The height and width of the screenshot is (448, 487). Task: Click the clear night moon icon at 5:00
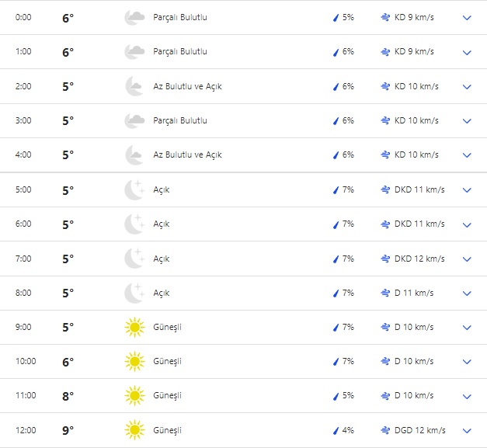(134, 189)
